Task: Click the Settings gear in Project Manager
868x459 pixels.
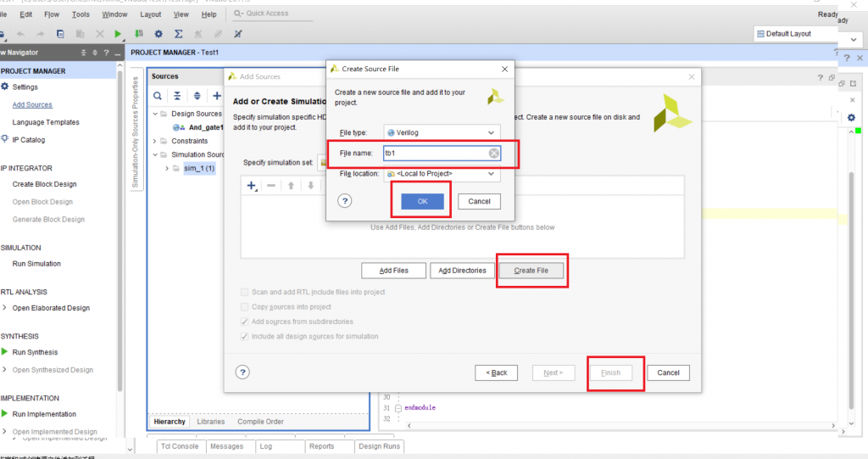Action: click(5, 87)
